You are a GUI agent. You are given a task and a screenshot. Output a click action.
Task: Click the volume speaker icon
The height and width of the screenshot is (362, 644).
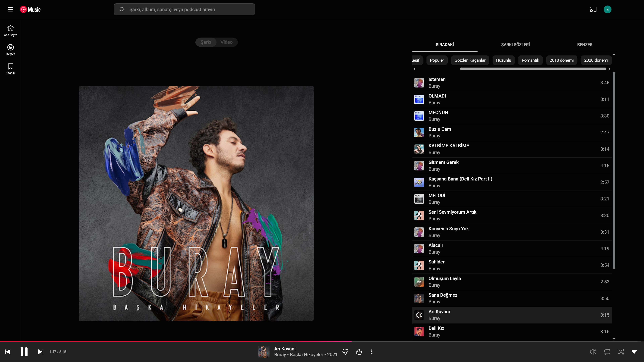tap(593, 352)
